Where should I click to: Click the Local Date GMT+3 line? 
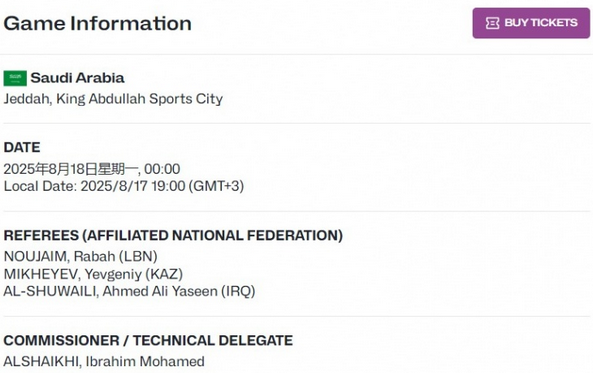124,186
